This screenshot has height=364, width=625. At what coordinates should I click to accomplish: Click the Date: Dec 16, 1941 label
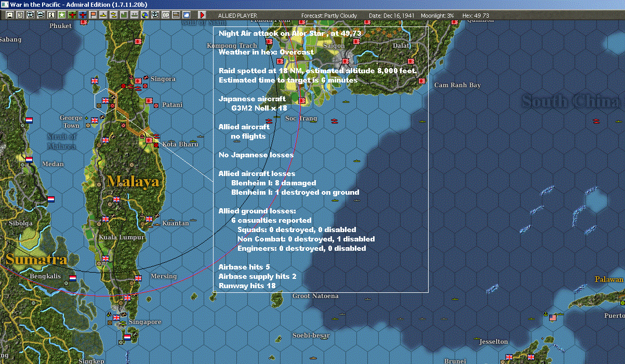tap(391, 16)
